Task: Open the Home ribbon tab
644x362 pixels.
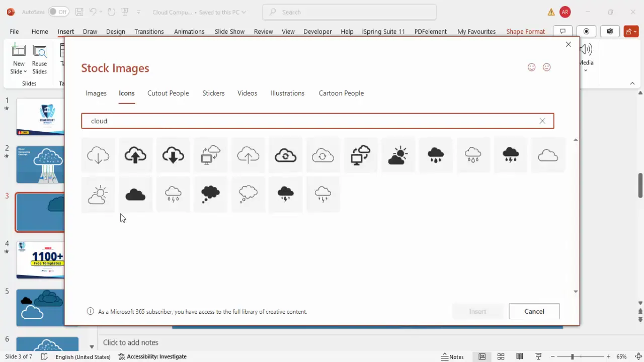Action: coord(40,31)
